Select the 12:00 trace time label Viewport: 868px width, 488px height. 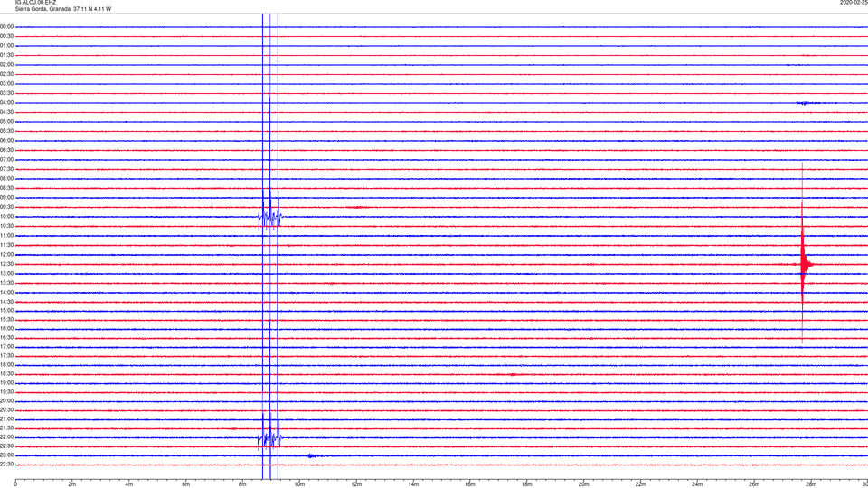tap(6, 255)
